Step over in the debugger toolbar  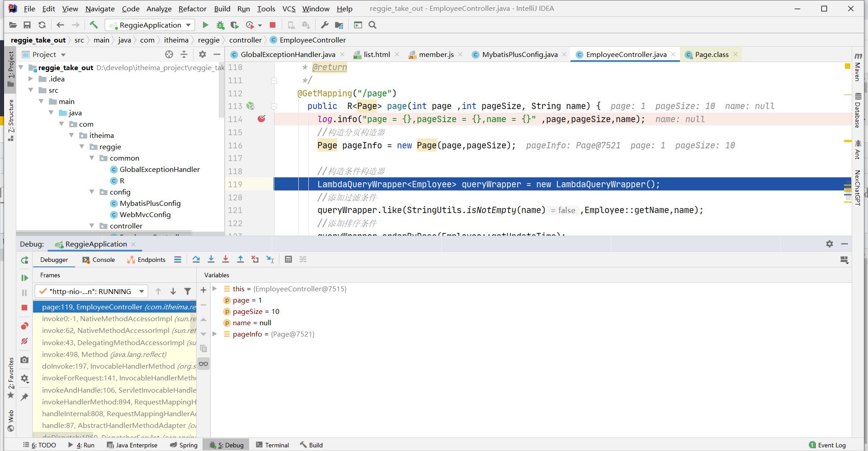tap(196, 259)
